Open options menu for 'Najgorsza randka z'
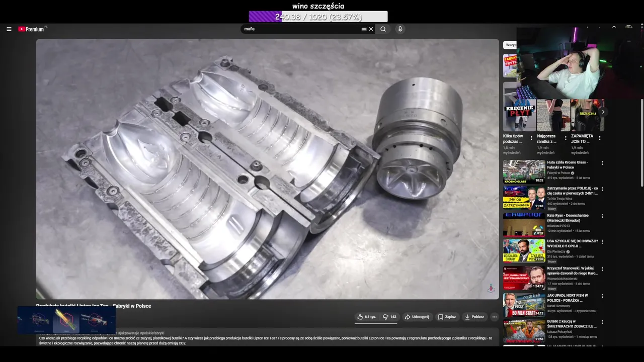Viewport: 644px width, 362px height. tap(566, 138)
